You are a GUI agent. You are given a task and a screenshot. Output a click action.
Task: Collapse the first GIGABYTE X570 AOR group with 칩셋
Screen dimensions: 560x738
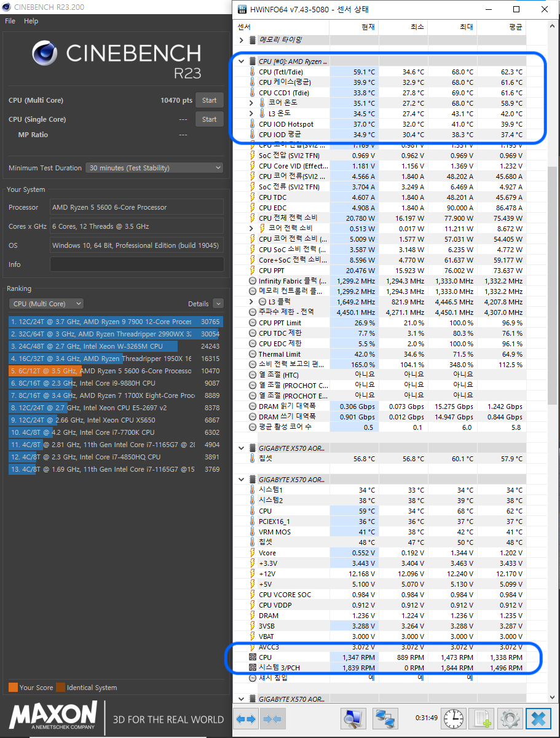click(x=242, y=448)
